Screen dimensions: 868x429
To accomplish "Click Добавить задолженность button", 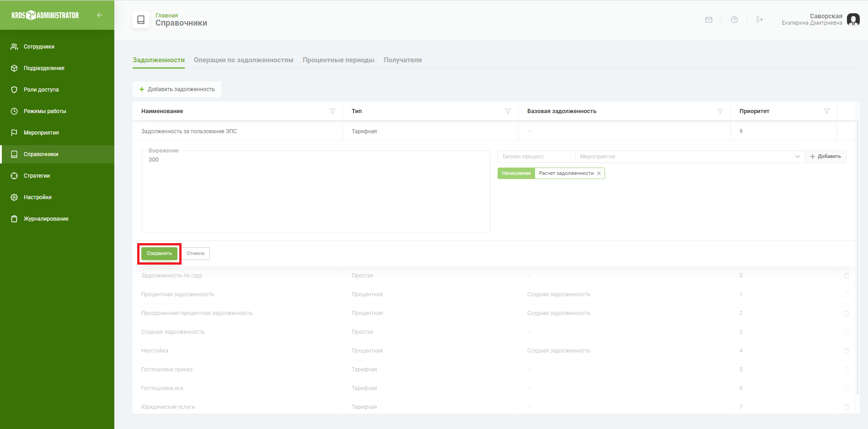I will [177, 89].
